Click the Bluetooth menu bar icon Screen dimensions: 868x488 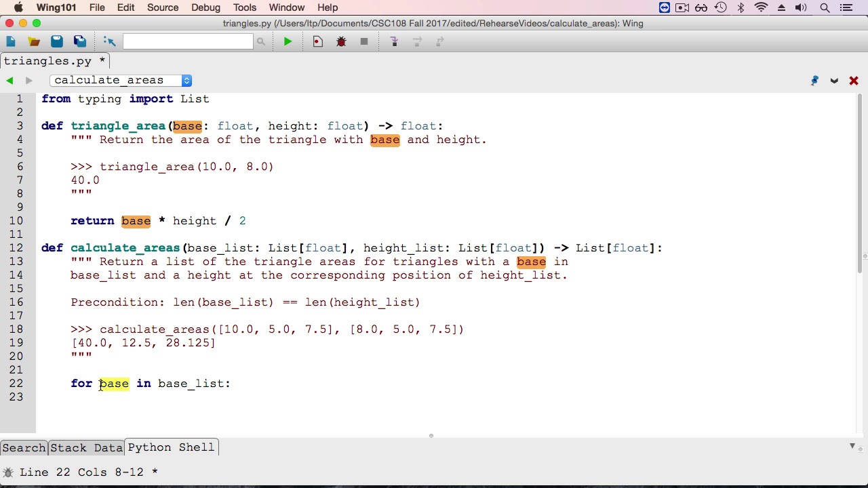741,7
